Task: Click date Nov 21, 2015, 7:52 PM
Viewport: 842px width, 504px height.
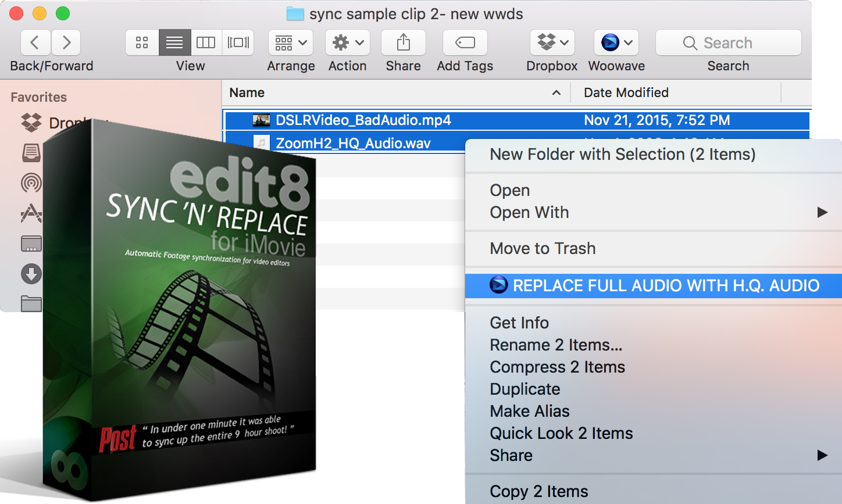Action: 657,120
